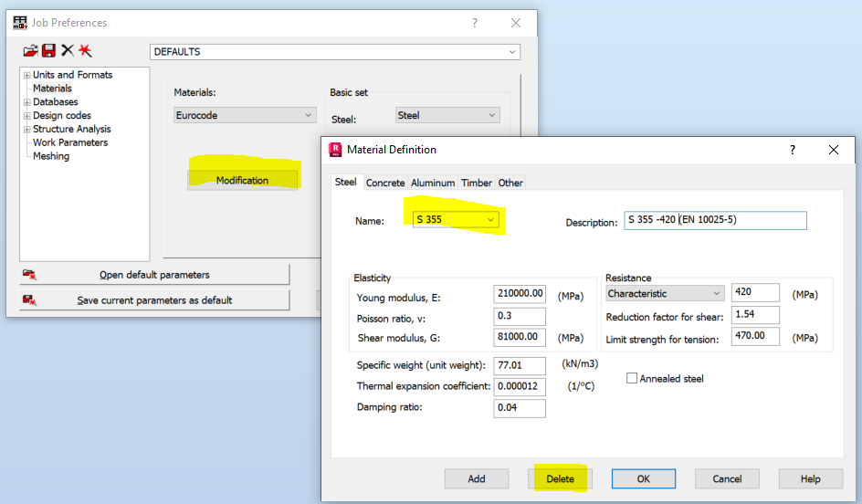Click the red starburst icon in toolbar

(x=85, y=51)
